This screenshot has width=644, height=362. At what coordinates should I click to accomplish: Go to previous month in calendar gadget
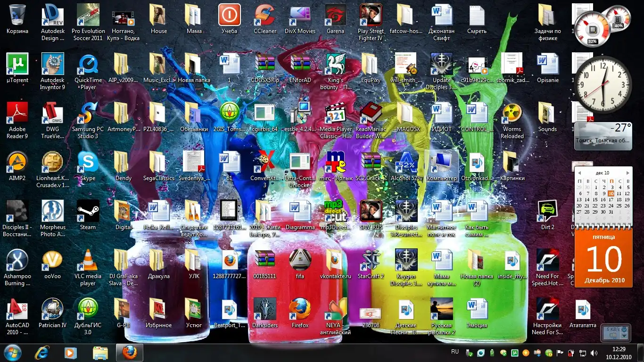pos(579,173)
